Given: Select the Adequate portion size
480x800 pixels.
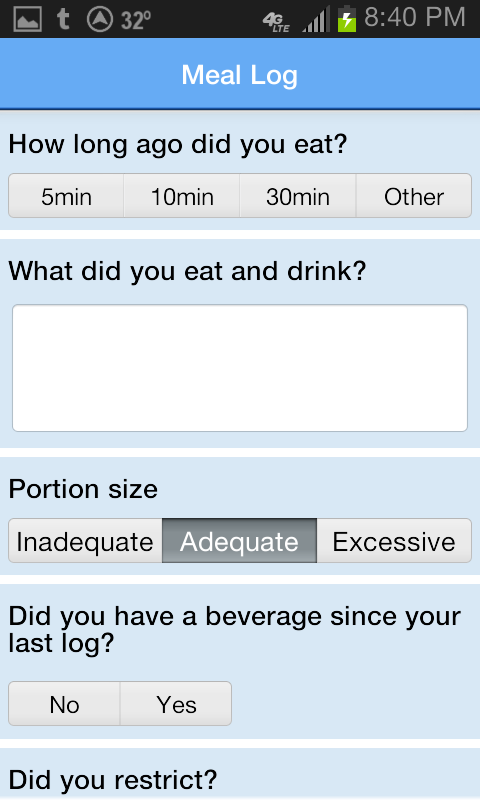Looking at the screenshot, I should pos(239,541).
